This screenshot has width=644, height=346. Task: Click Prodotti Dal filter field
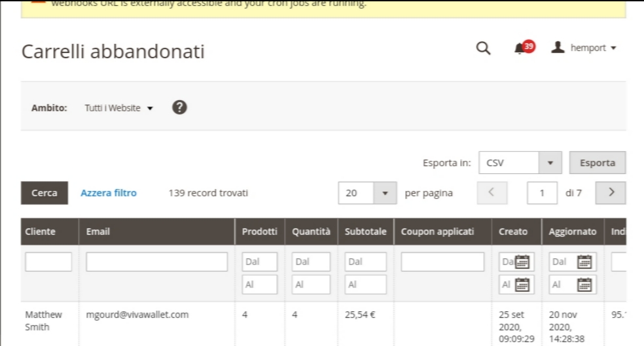tap(260, 262)
